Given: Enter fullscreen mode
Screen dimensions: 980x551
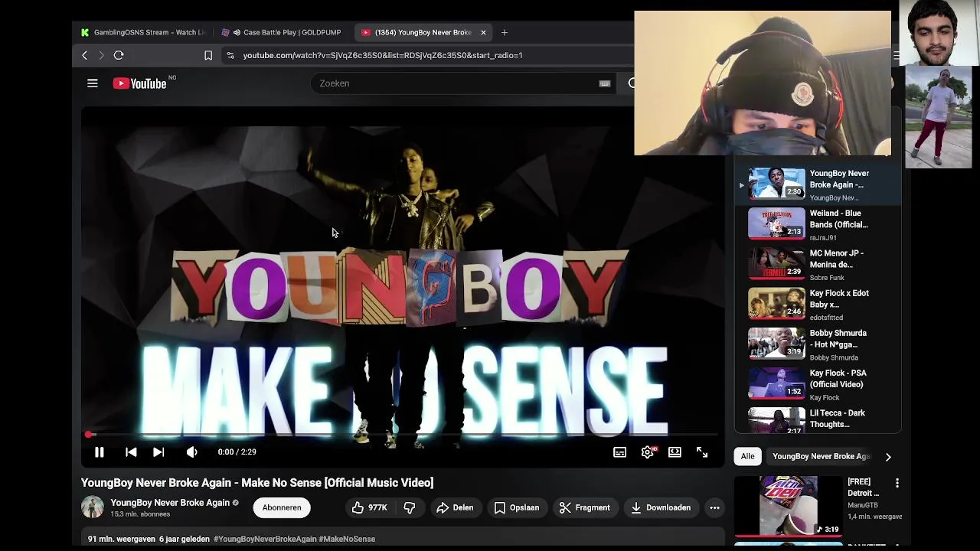Looking at the screenshot, I should pyautogui.click(x=702, y=452).
